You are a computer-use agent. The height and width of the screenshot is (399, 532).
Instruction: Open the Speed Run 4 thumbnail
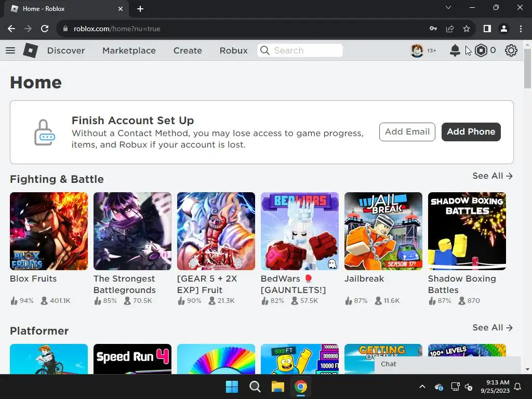click(x=132, y=359)
